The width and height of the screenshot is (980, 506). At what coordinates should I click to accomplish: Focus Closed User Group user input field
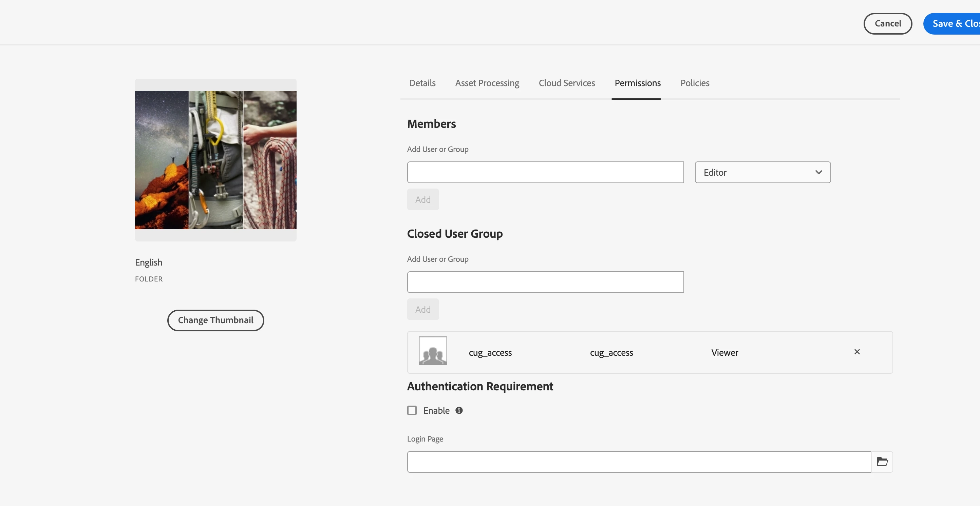point(545,282)
